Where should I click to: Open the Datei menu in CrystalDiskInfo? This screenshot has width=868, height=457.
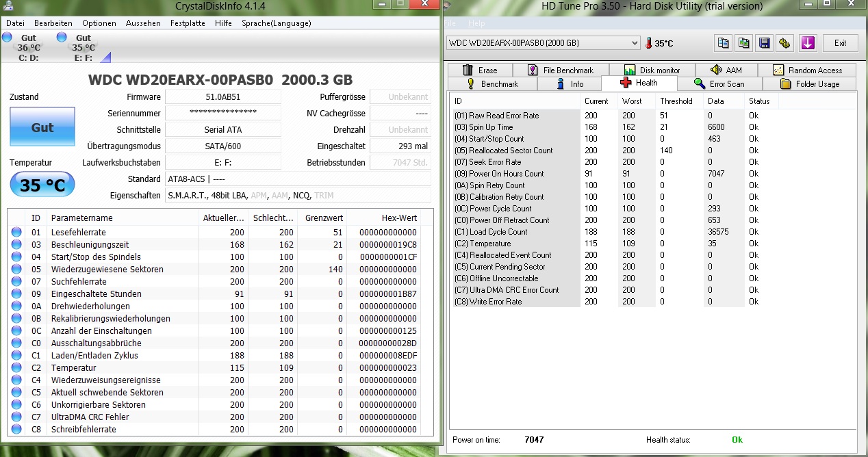pos(15,23)
